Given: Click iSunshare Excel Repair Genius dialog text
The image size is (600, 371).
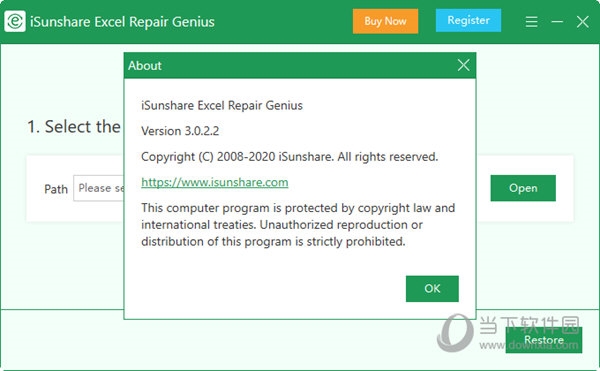Looking at the screenshot, I should (222, 105).
